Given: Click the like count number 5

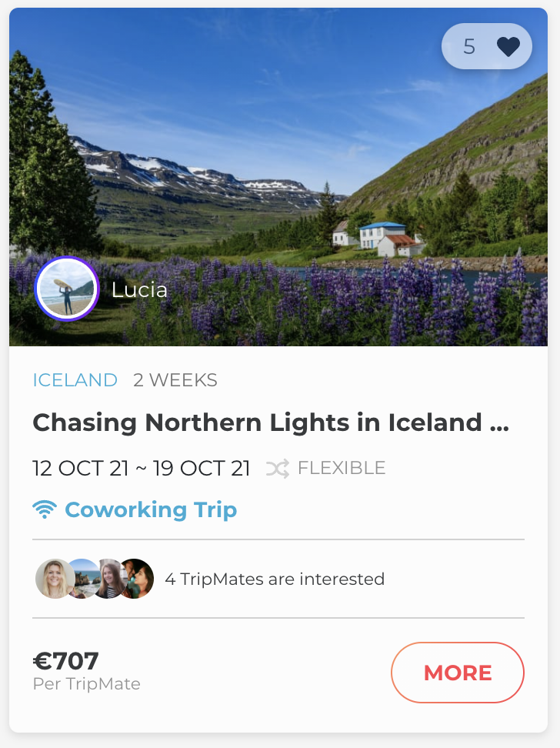Looking at the screenshot, I should (469, 48).
